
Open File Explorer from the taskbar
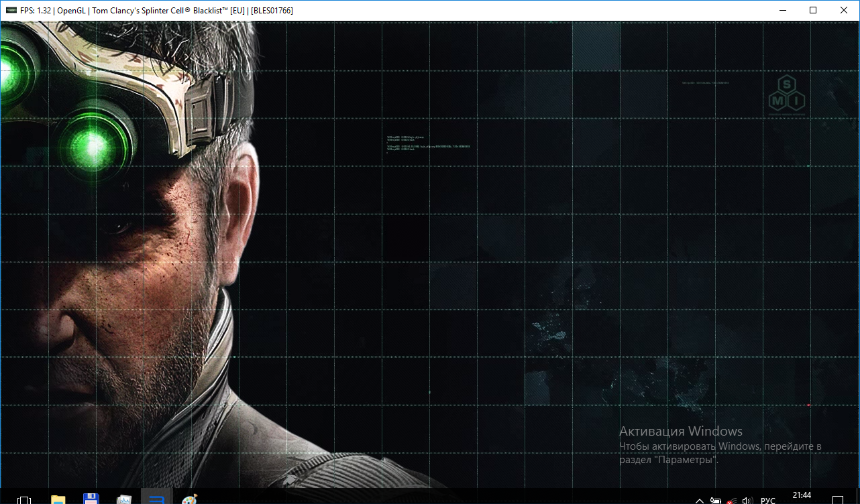(58, 499)
